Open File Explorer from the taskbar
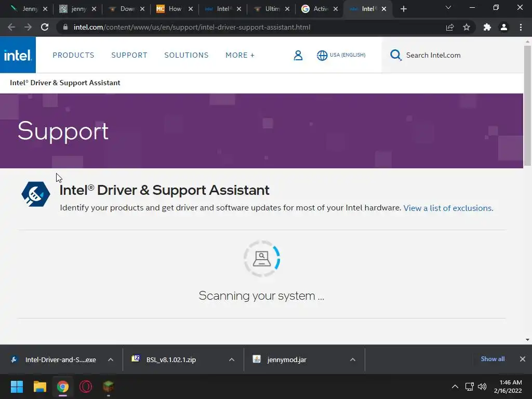Image resolution: width=532 pixels, height=399 pixels. (x=39, y=387)
